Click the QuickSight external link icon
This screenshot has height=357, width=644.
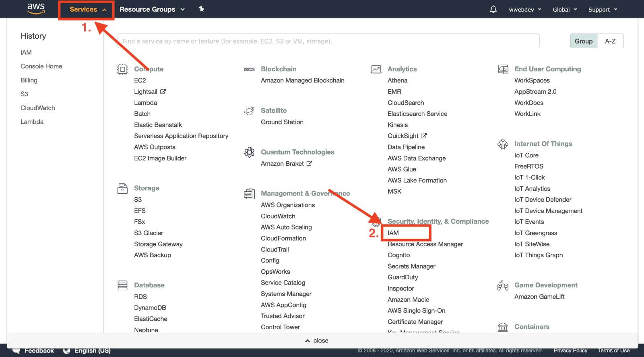pos(424,136)
